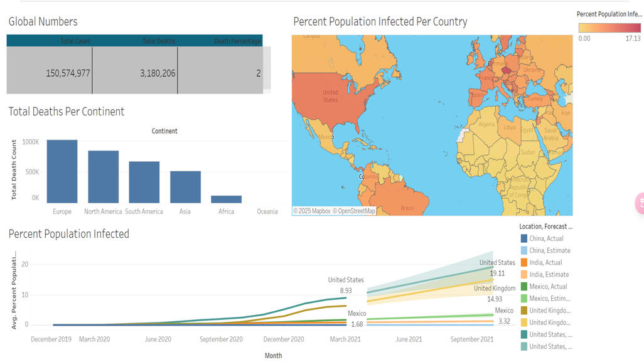
Task: Click the Total Cases column header
Action: (75, 41)
